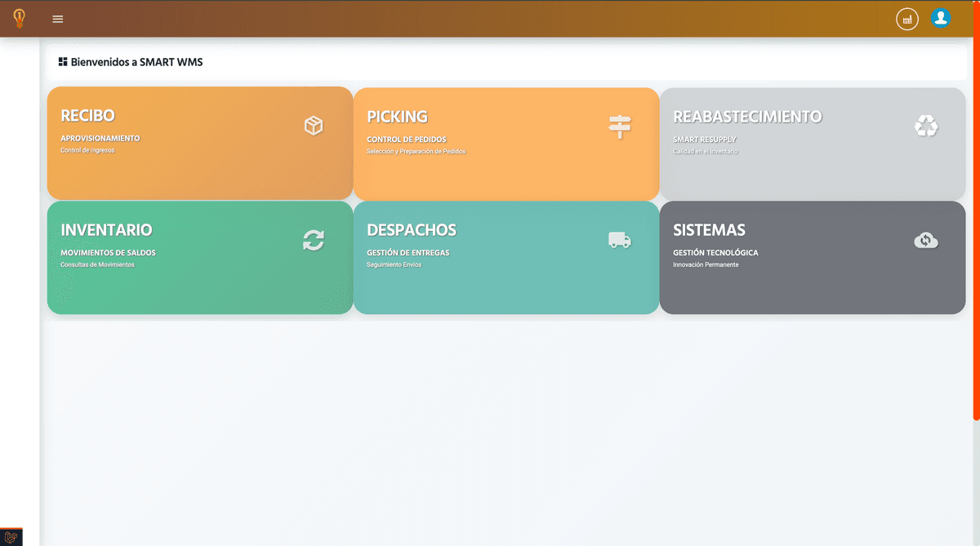The width and height of the screenshot is (980, 546).
Task: Open the DESPACHOS module title
Action: (412, 230)
